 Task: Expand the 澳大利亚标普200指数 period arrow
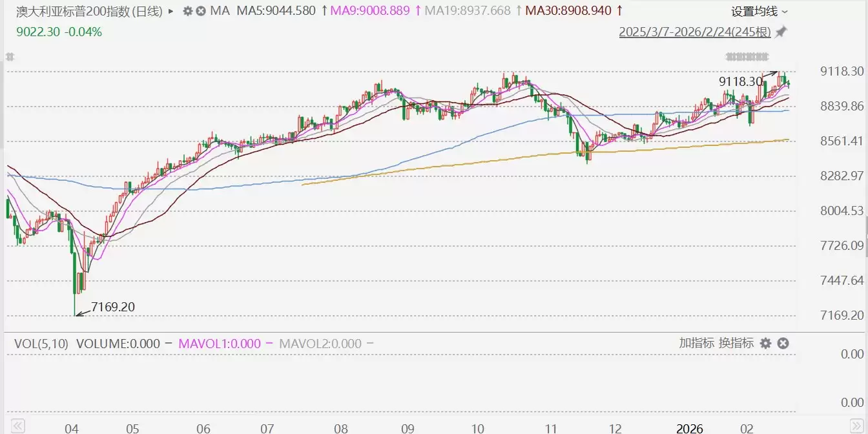point(170,11)
